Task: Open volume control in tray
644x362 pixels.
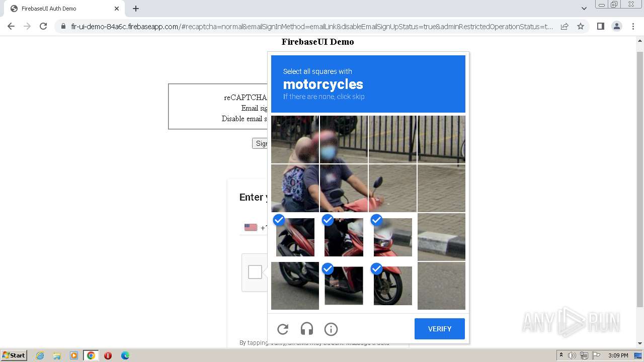Action: 572,355
